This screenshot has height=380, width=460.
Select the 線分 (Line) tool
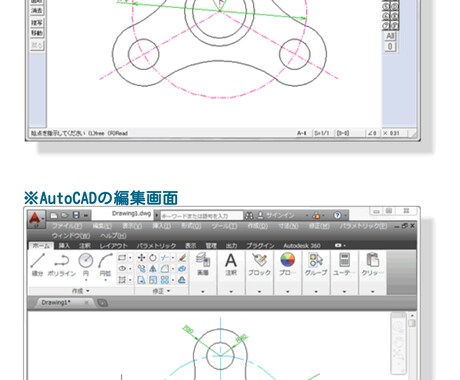coord(37,265)
